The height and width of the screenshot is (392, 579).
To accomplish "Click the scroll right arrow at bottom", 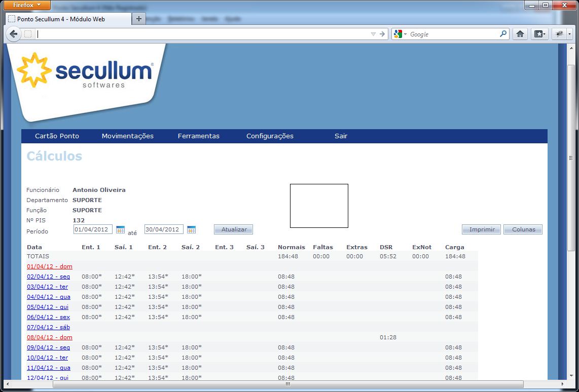I will pos(562,384).
